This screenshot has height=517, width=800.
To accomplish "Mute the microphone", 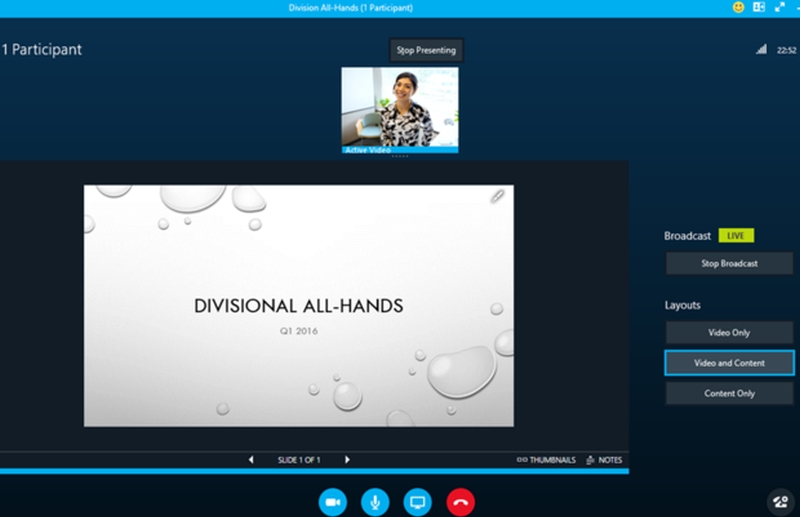I will 375,501.
